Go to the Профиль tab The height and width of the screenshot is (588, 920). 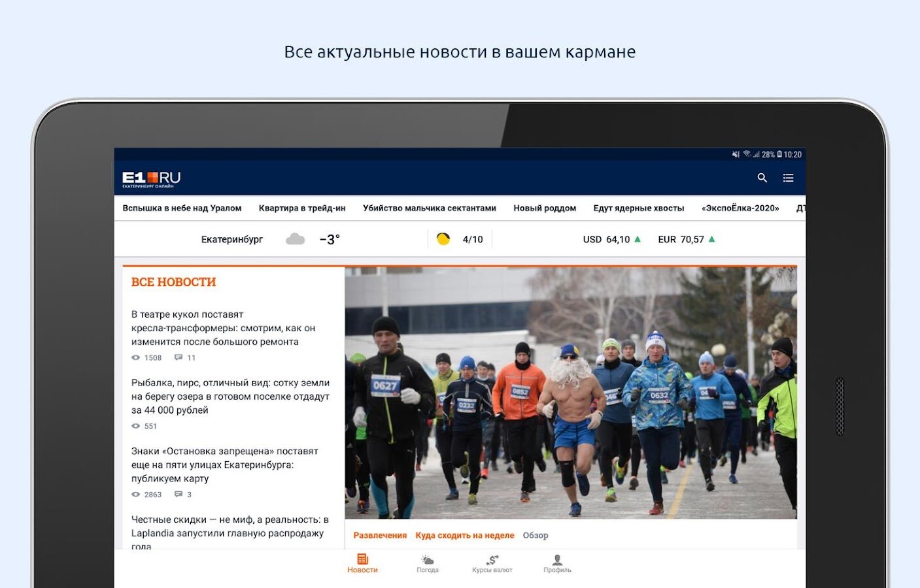pyautogui.click(x=557, y=564)
